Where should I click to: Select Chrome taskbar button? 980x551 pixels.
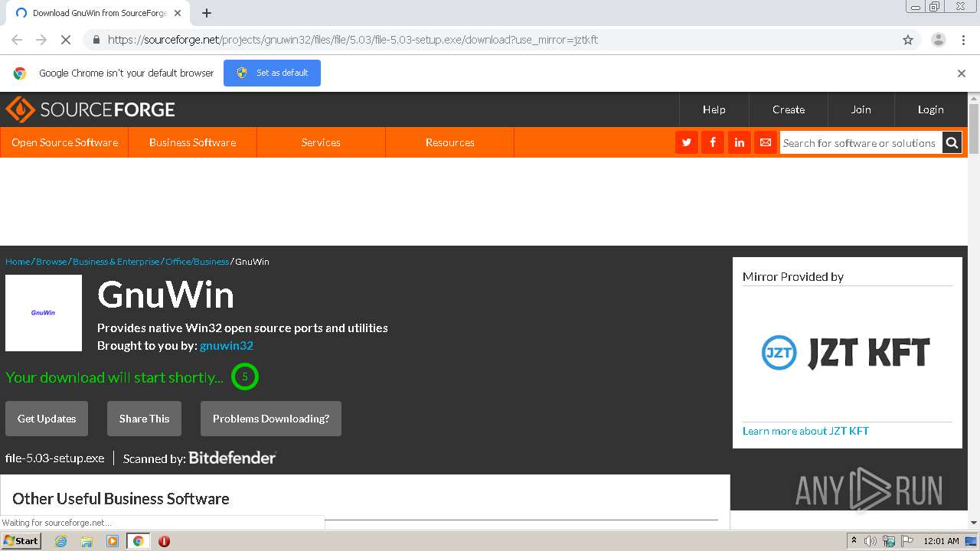click(138, 541)
